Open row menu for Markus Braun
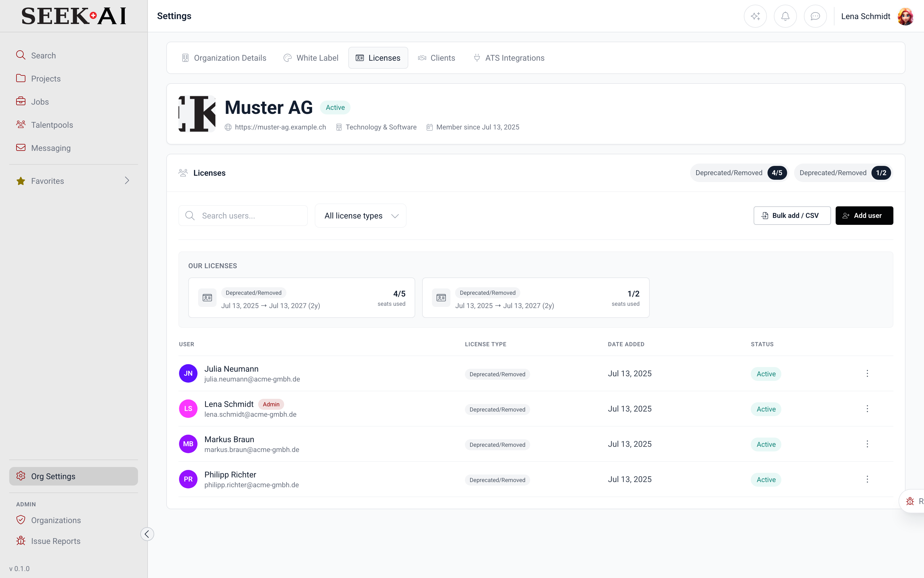Viewport: 924px width, 578px height. 867,444
